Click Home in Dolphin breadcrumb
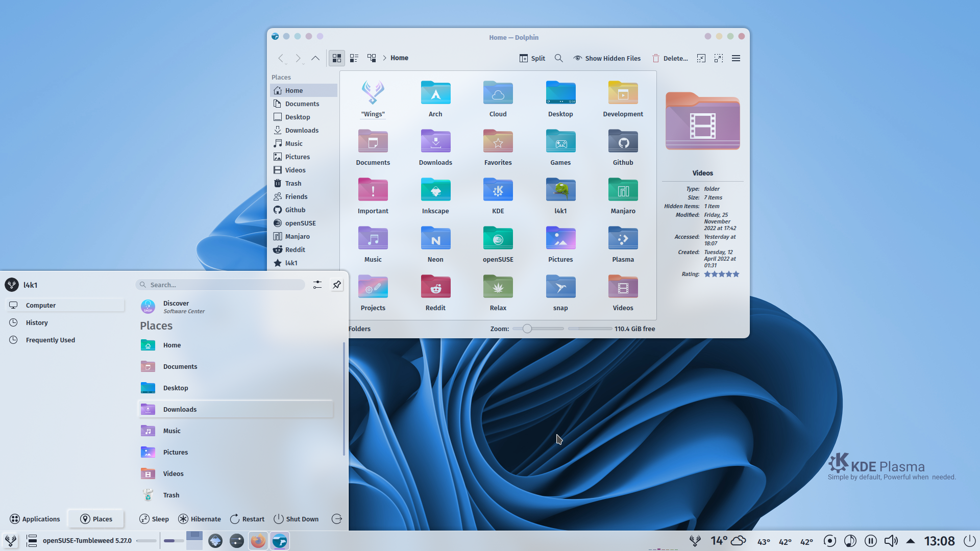 tap(399, 58)
